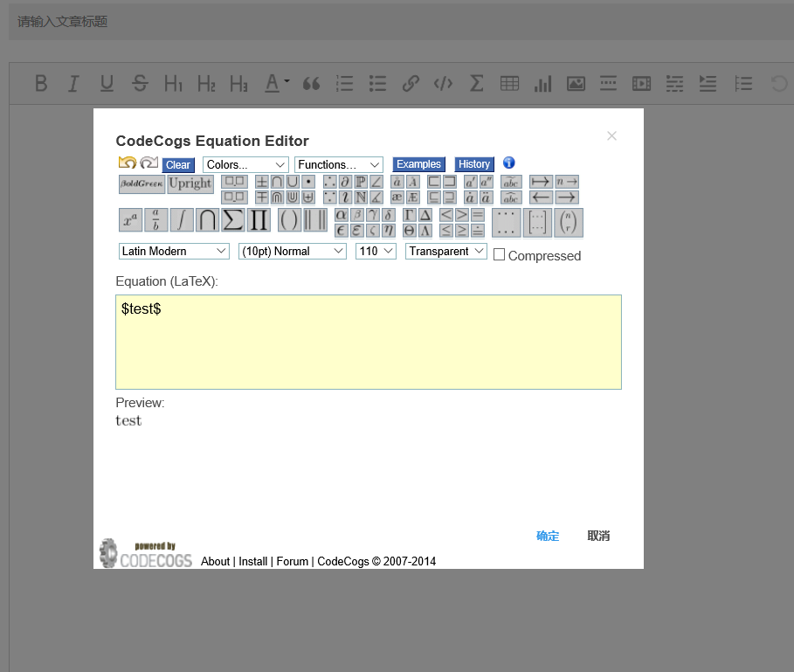794x672 pixels.
Task: Insert Greek alpha letter
Action: [x=342, y=215]
